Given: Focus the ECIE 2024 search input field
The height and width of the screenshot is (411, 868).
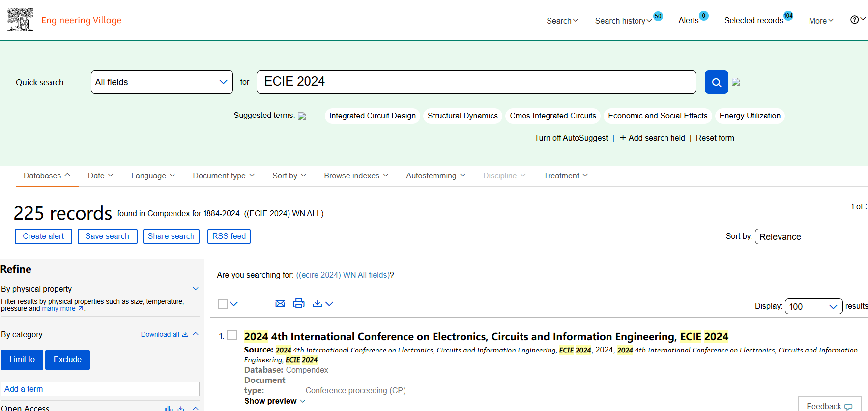Looking at the screenshot, I should (476, 82).
